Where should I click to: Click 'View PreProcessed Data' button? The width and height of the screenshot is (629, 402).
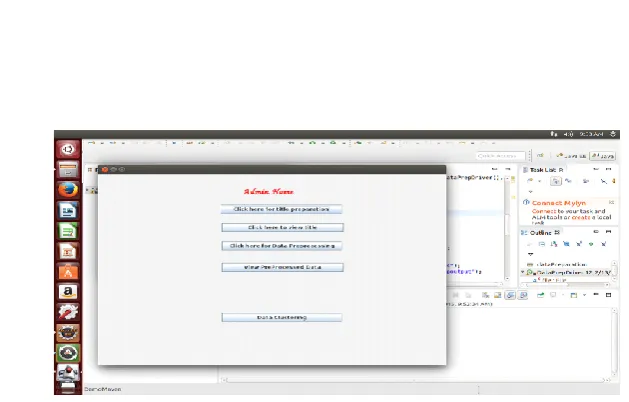pyautogui.click(x=282, y=267)
